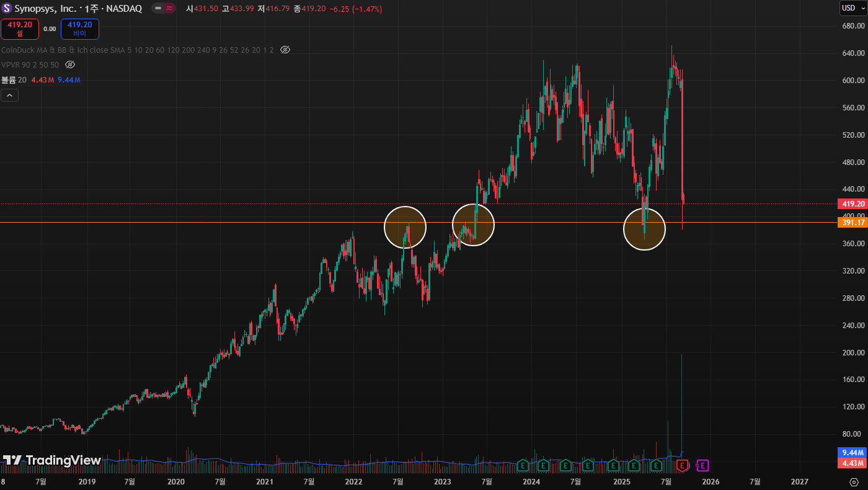The image size is (868, 490).
Task: Click the 2026 label on the time axis
Action: click(x=711, y=481)
